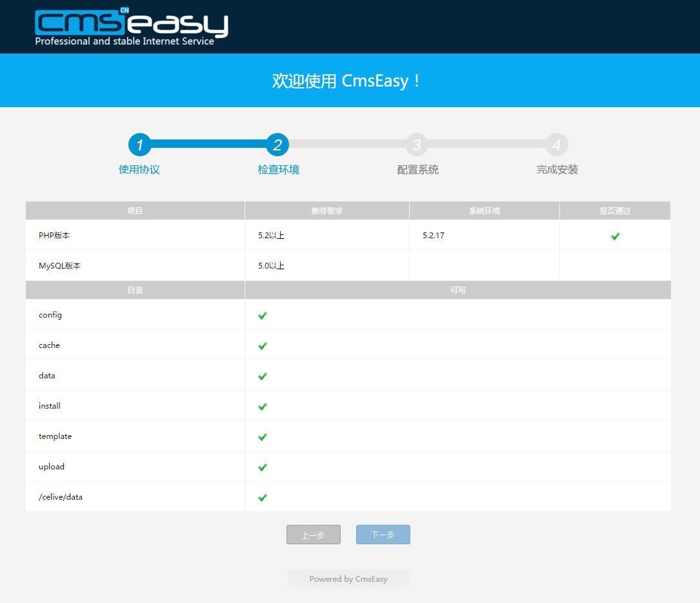The width and height of the screenshot is (700, 603).
Task: Select step 1 circle 使用协议
Action: 139,145
